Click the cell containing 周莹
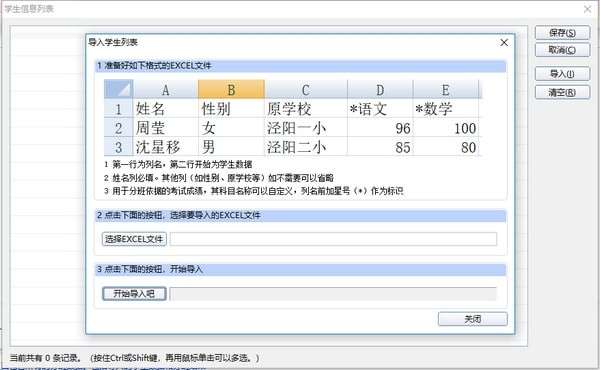 pyautogui.click(x=165, y=127)
